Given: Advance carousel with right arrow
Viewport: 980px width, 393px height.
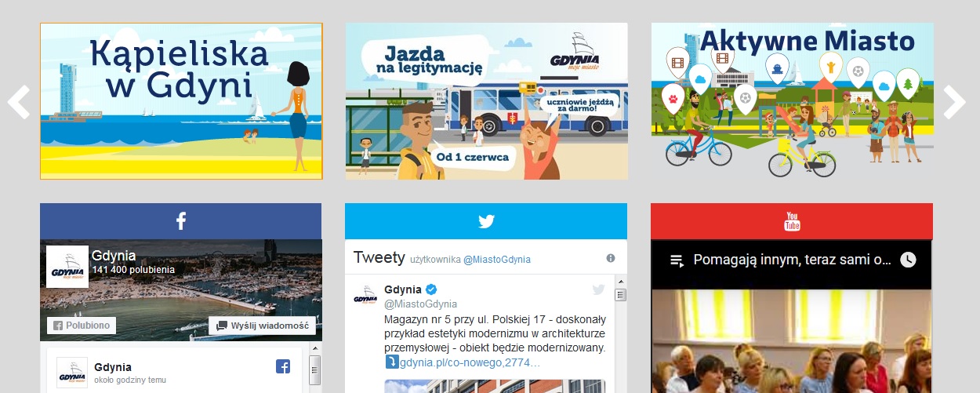Looking at the screenshot, I should 954,102.
